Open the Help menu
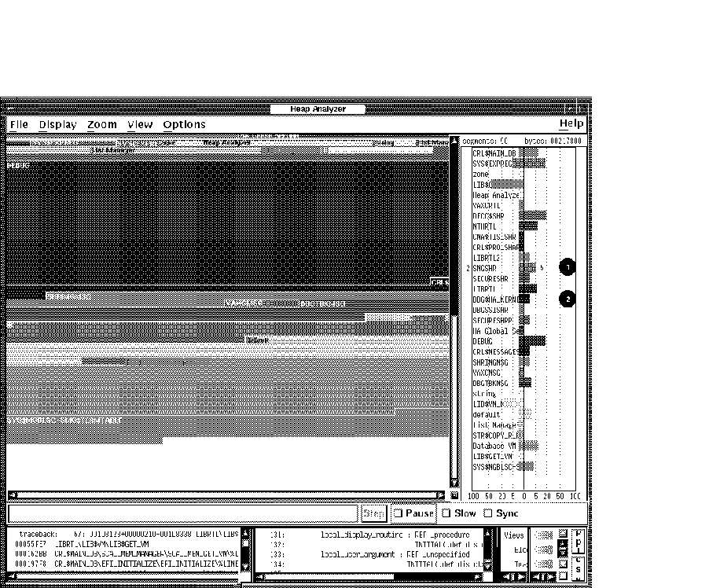 (x=571, y=123)
